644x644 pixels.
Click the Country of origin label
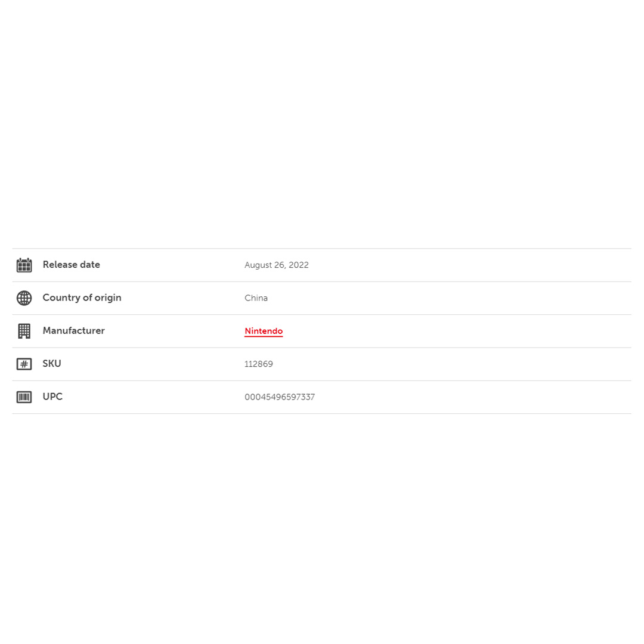coord(82,298)
